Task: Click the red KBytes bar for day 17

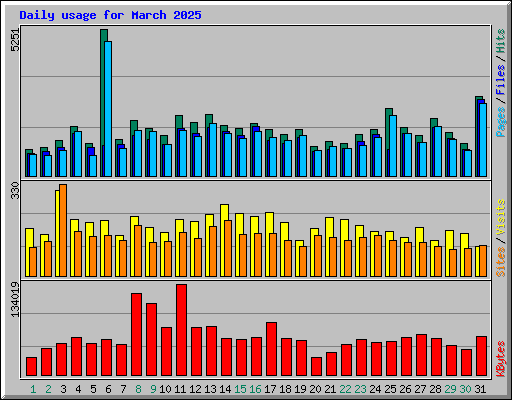Action: pos(271,349)
